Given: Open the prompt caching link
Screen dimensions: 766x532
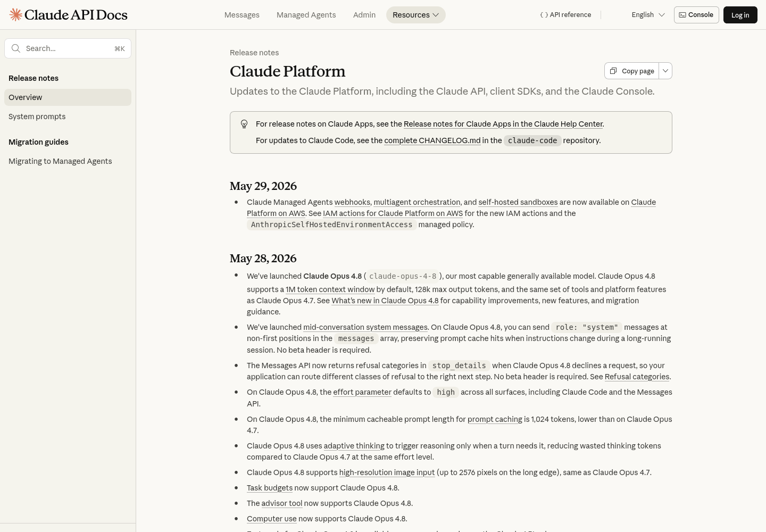Looking at the screenshot, I should coord(495,419).
